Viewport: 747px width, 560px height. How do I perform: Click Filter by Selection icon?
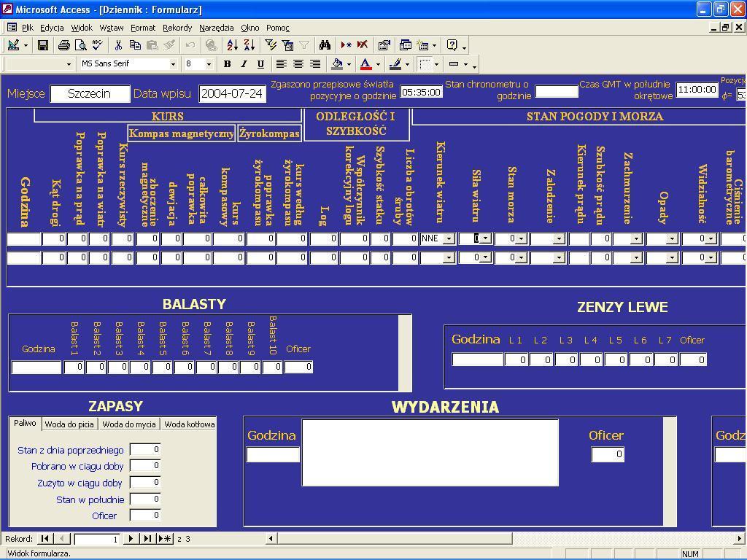click(x=271, y=45)
